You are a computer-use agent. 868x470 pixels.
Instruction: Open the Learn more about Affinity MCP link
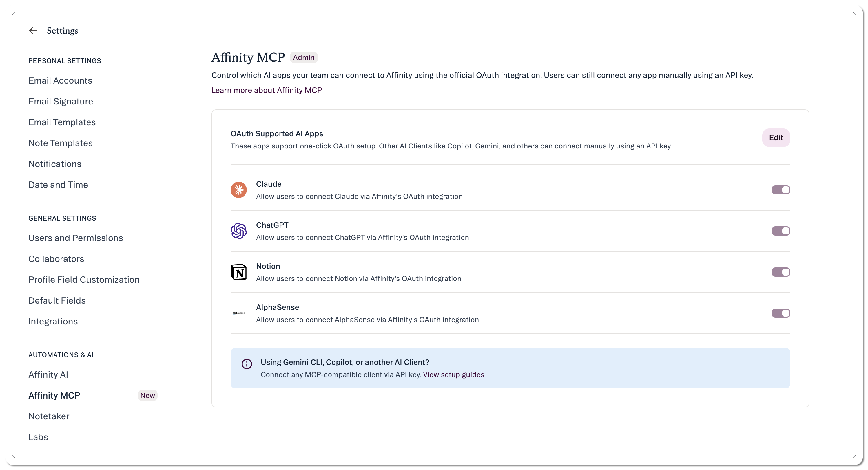pos(267,90)
